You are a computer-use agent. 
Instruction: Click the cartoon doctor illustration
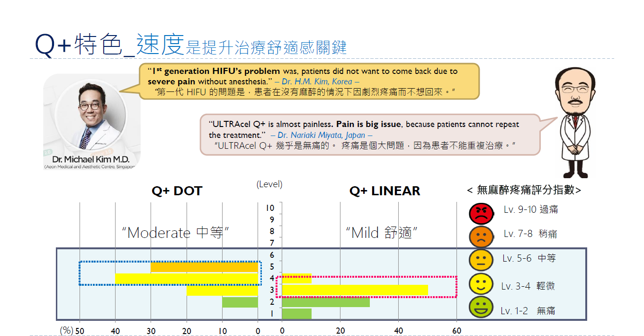(x=574, y=122)
